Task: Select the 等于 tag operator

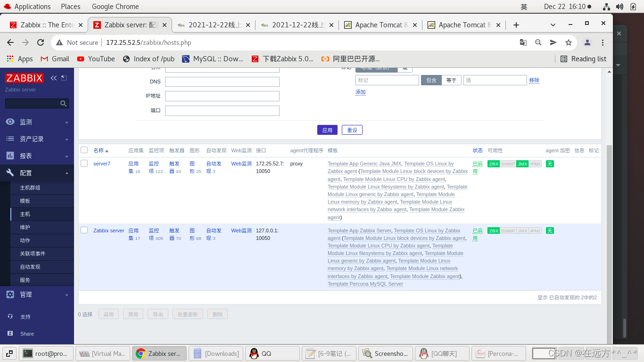Action: pos(451,80)
